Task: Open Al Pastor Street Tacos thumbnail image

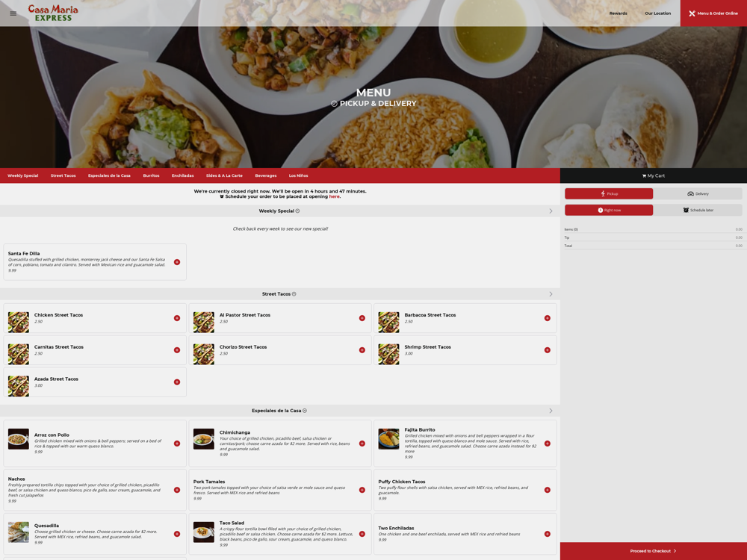Action: (x=204, y=322)
